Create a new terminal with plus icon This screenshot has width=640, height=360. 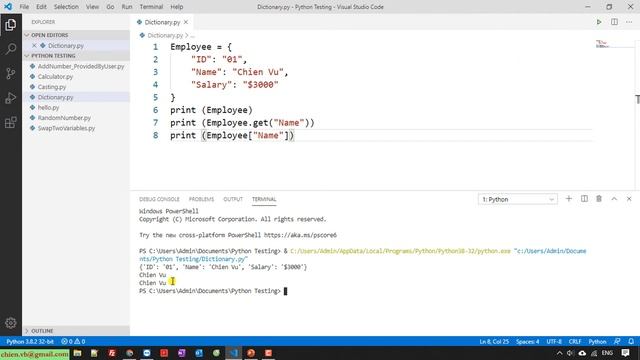coord(569,199)
